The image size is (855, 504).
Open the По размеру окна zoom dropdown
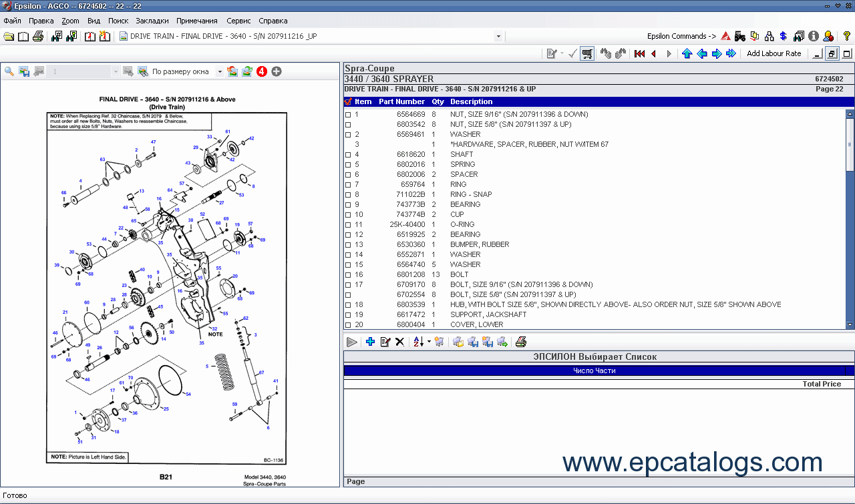click(220, 71)
